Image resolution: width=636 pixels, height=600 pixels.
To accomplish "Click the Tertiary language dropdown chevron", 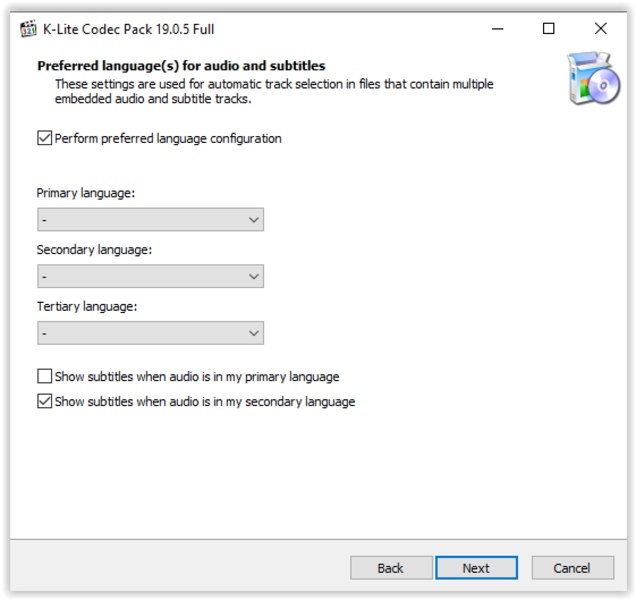I will pyautogui.click(x=253, y=332).
